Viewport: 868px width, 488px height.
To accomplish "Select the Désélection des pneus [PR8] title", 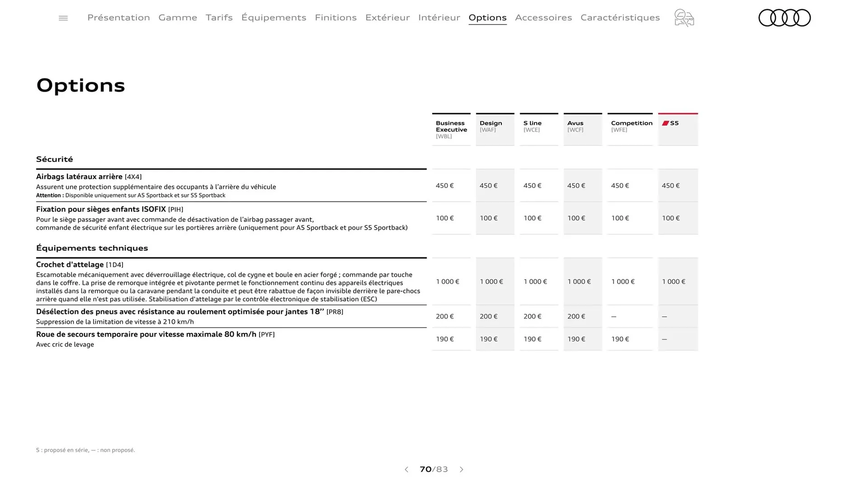I will (x=189, y=312).
